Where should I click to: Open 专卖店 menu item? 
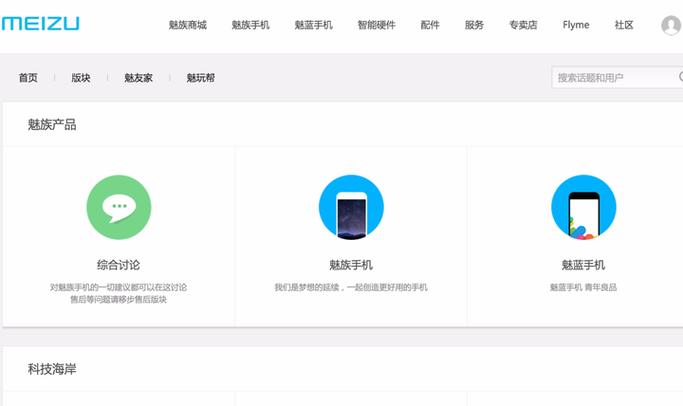click(523, 25)
